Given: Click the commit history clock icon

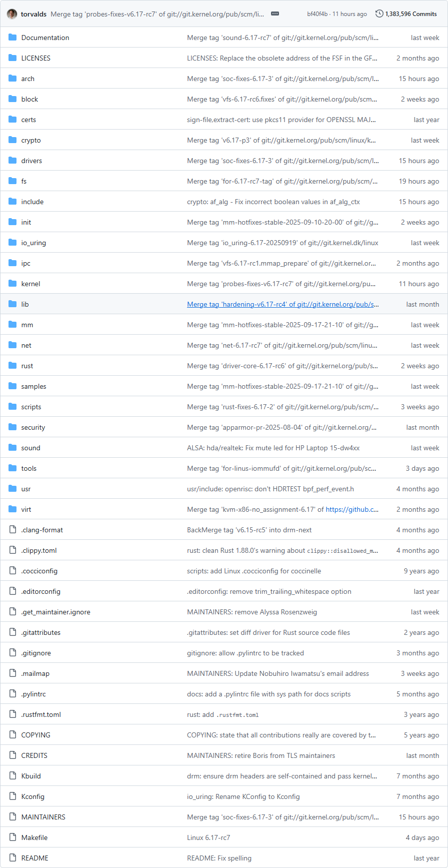Looking at the screenshot, I should pyautogui.click(x=379, y=14).
